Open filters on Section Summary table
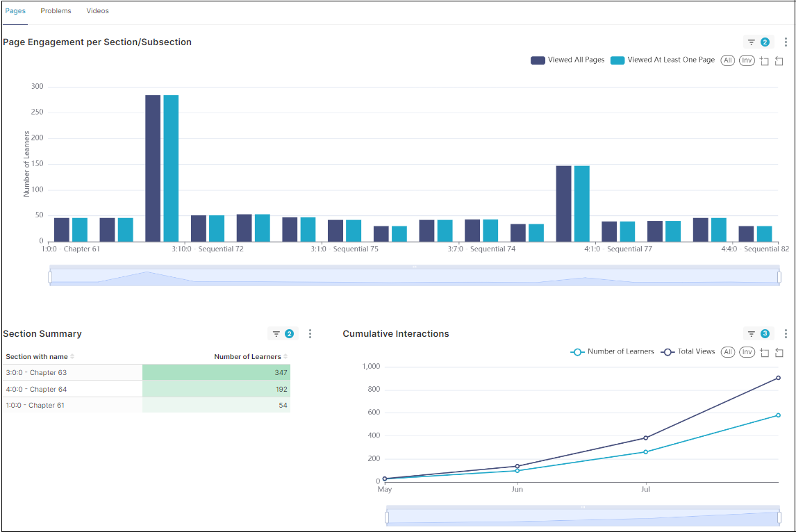796x532 pixels. coord(283,334)
